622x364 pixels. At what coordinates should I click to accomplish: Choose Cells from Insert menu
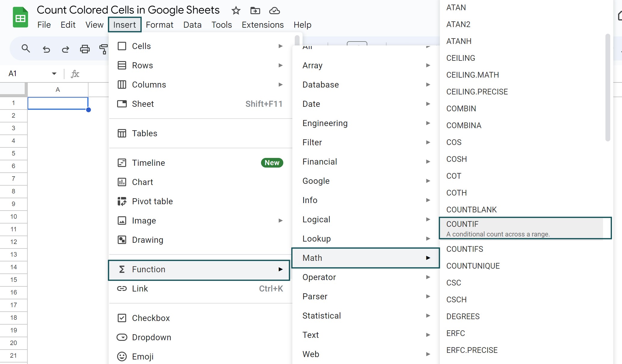(200, 46)
